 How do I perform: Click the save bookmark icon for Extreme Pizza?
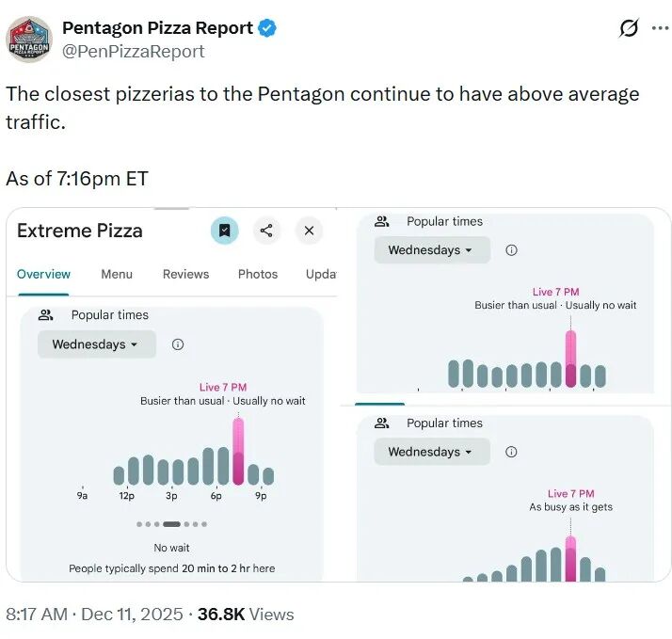224,231
